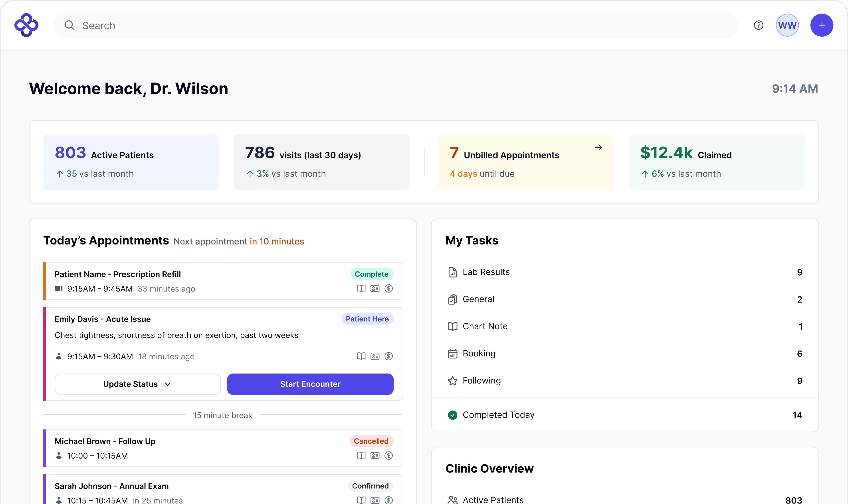Open patient ID card icon for Michael Brown
The height and width of the screenshot is (504, 848).
[375, 455]
